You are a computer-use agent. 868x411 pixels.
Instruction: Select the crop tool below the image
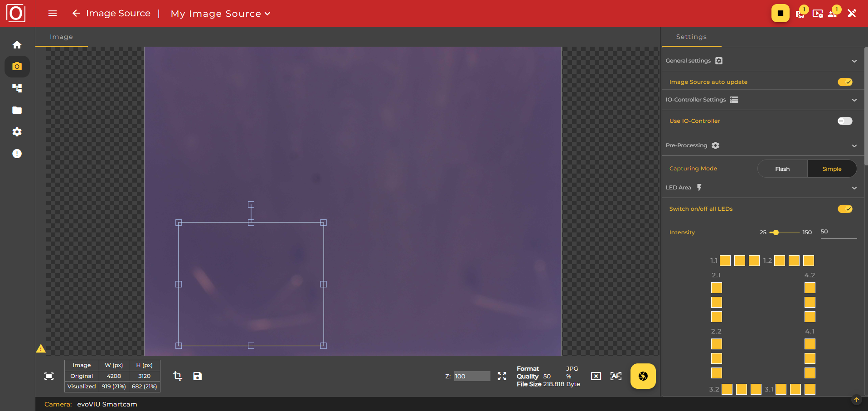click(177, 376)
